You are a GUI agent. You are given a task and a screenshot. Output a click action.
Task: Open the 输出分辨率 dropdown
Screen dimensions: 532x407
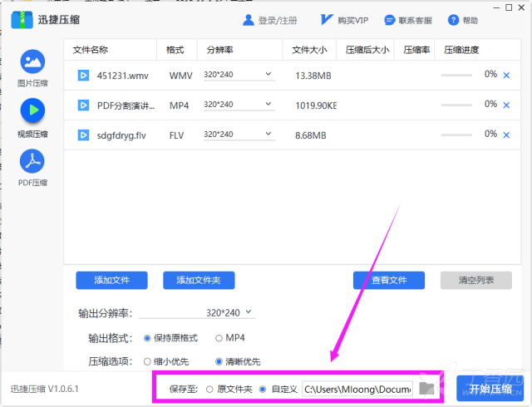point(197,312)
